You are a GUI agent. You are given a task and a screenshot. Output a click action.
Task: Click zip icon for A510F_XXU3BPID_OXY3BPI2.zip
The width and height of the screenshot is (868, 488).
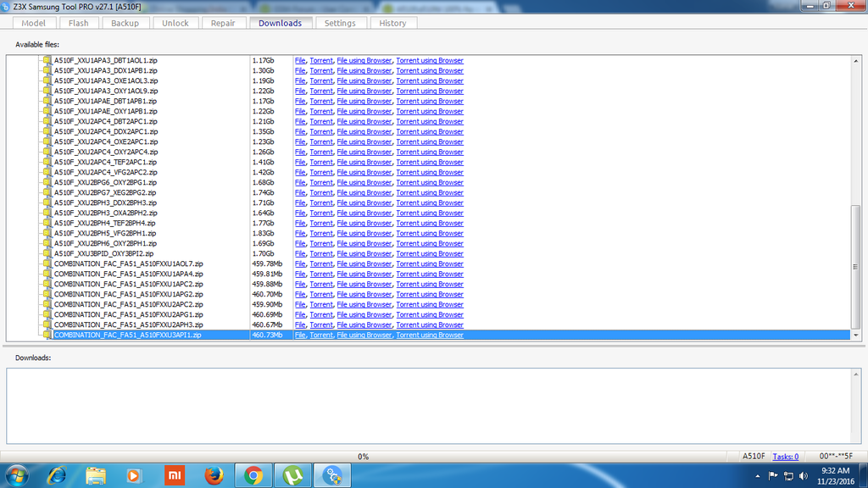[x=47, y=253]
